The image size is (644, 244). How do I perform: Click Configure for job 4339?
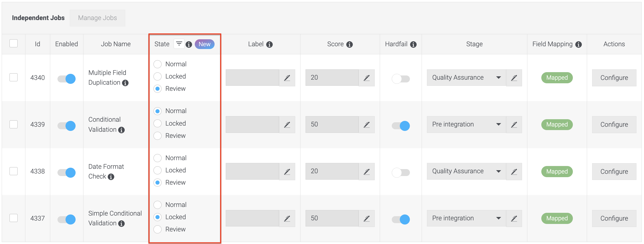click(x=614, y=125)
